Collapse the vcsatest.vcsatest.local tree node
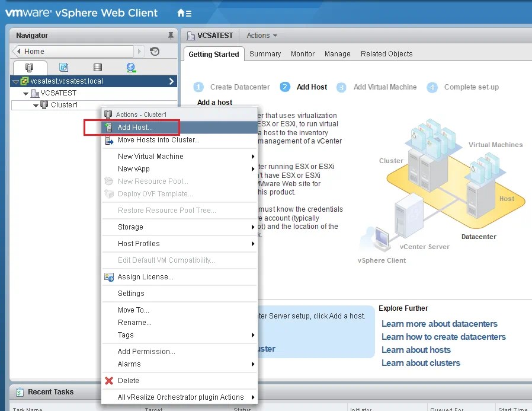Image resolution: width=532 pixels, height=411 pixels. pyautogui.click(x=14, y=81)
